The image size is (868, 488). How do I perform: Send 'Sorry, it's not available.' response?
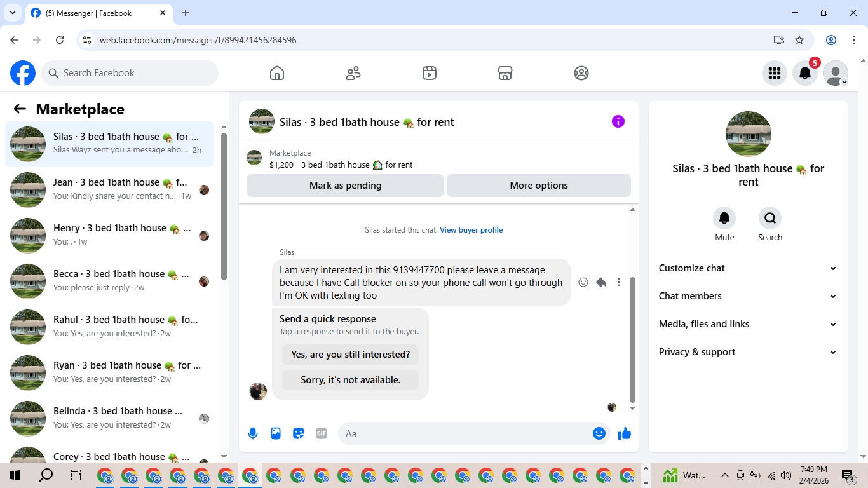(351, 380)
